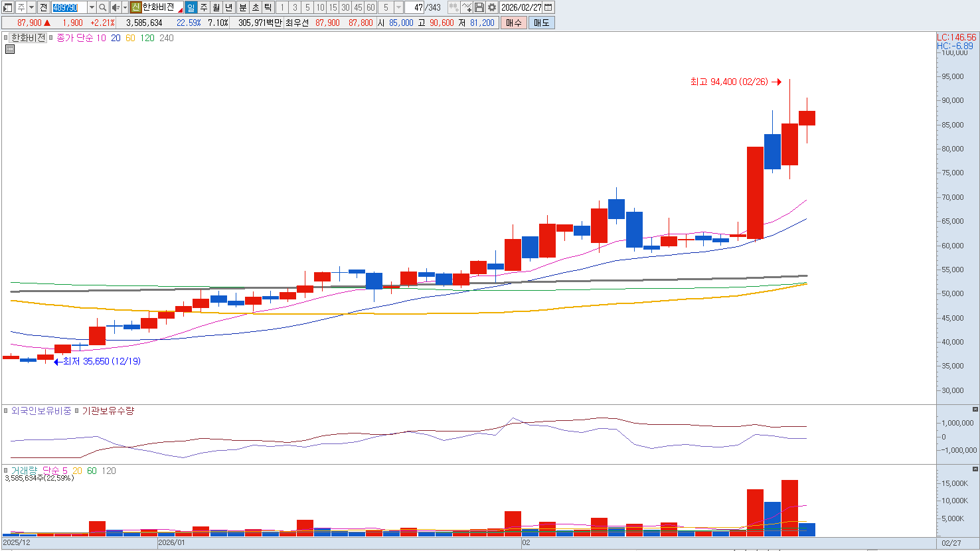The height and width of the screenshot is (551, 980).
Task: Switch chart to 월 monthly period
Action: [x=216, y=7]
